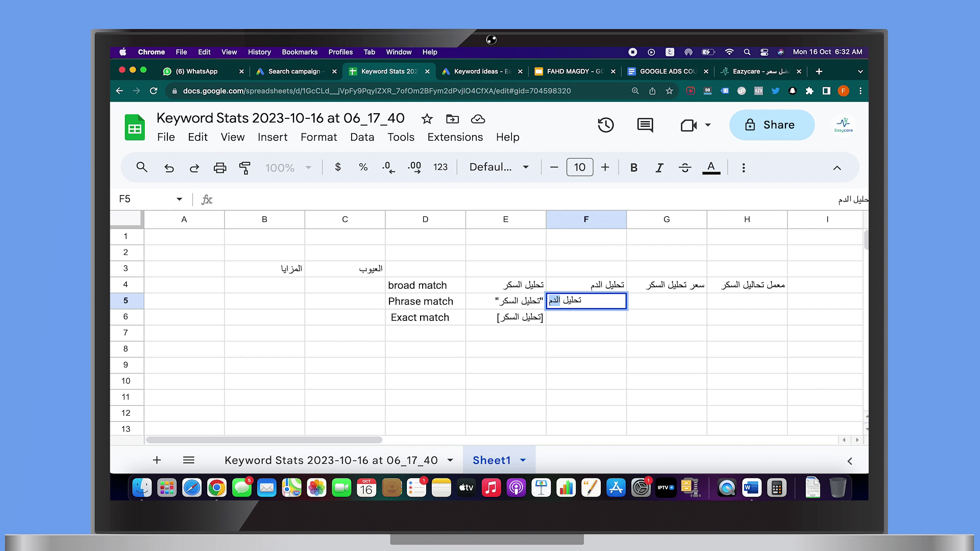
Task: Open the comments panel
Action: pyautogui.click(x=645, y=125)
